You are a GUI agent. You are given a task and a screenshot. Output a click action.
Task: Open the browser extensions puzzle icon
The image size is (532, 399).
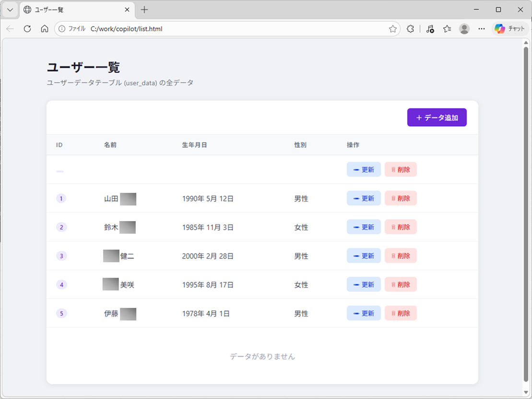410,29
